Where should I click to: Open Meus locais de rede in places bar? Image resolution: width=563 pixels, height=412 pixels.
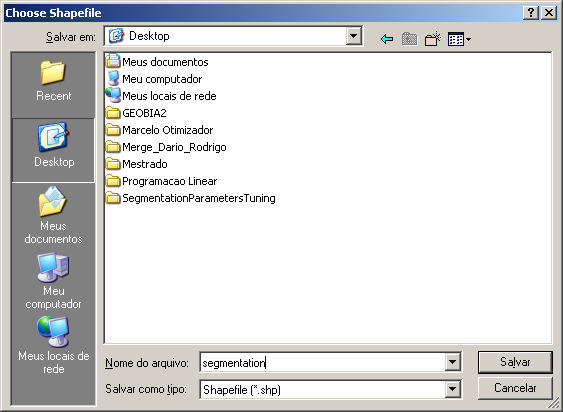[x=53, y=345]
